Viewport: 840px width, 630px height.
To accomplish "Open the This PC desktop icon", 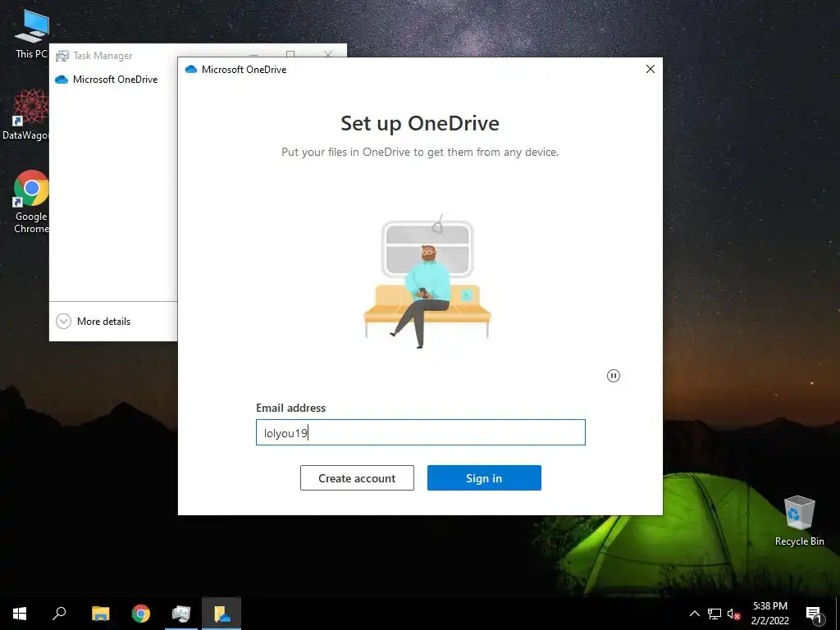I will pos(31,33).
